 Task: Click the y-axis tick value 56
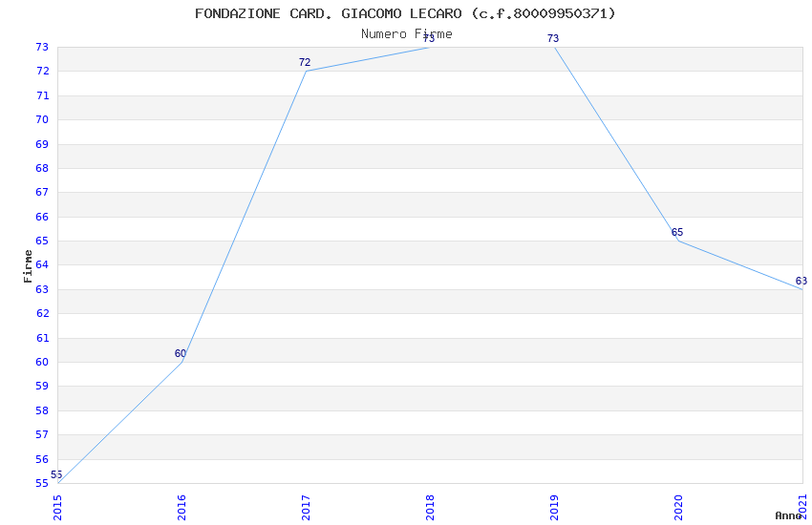tap(42, 459)
